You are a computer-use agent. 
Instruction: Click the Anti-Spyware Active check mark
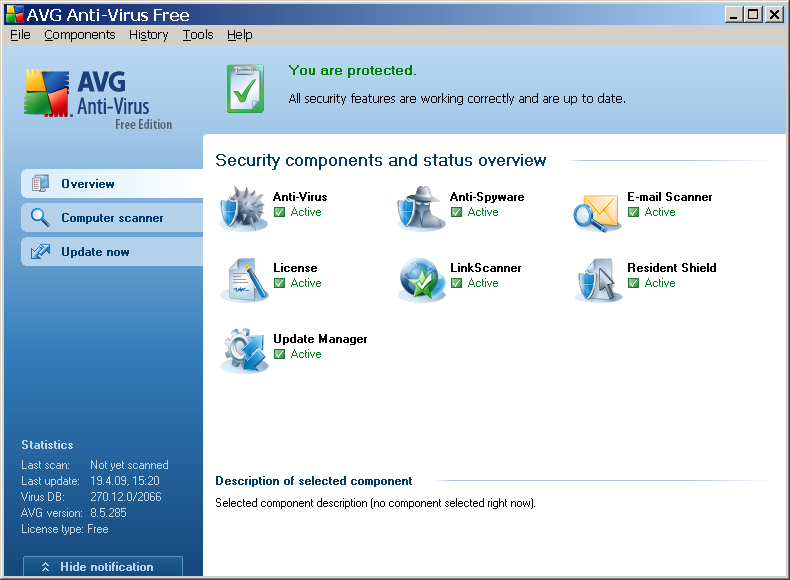[456, 212]
